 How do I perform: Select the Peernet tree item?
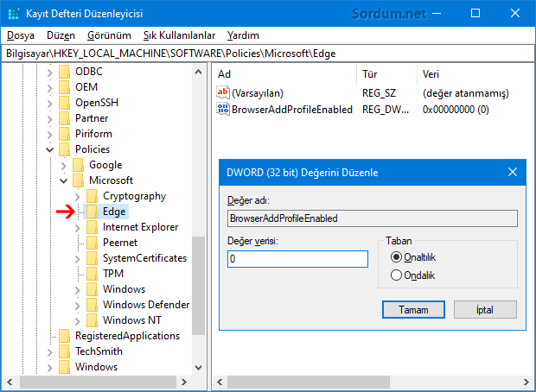click(120, 243)
